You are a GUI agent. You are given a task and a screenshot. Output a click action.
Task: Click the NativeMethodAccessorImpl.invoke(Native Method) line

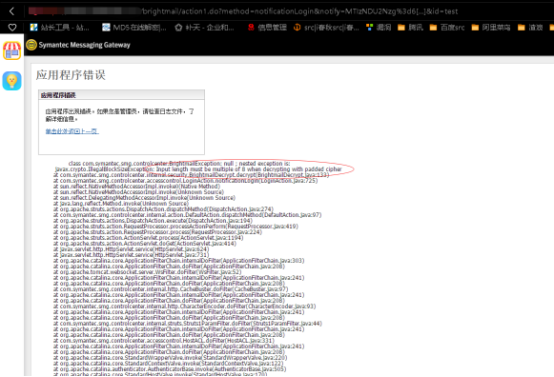(137, 186)
